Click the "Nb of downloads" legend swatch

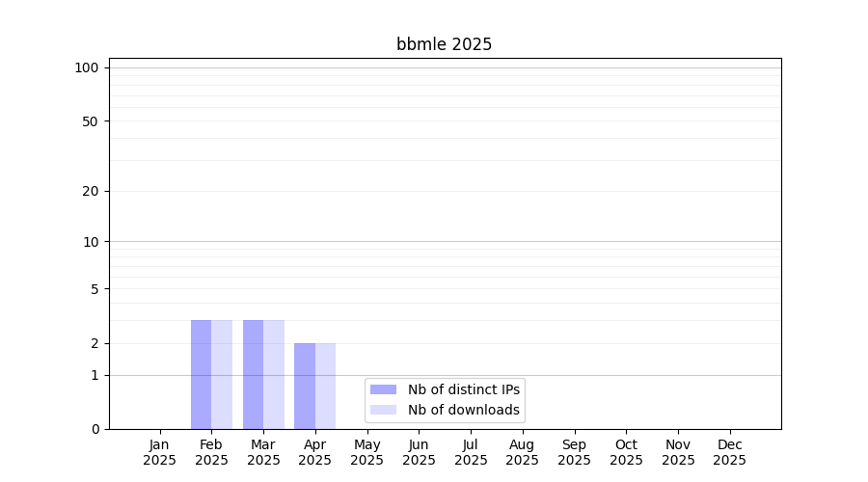383,410
